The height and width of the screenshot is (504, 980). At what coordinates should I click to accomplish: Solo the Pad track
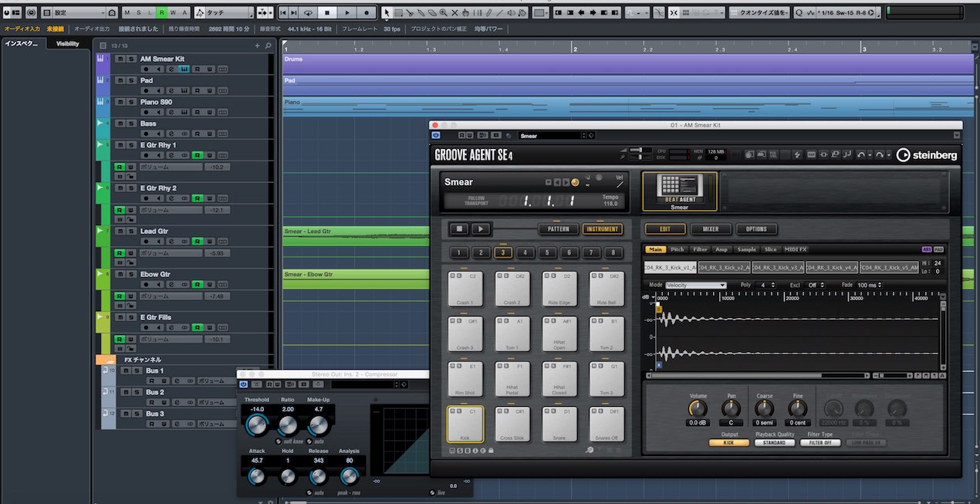click(131, 80)
